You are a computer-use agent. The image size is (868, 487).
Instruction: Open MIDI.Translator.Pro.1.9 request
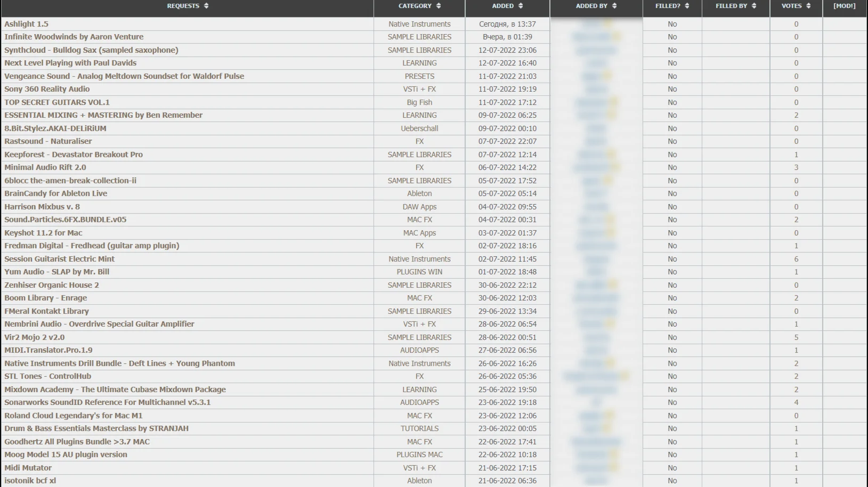(48, 350)
